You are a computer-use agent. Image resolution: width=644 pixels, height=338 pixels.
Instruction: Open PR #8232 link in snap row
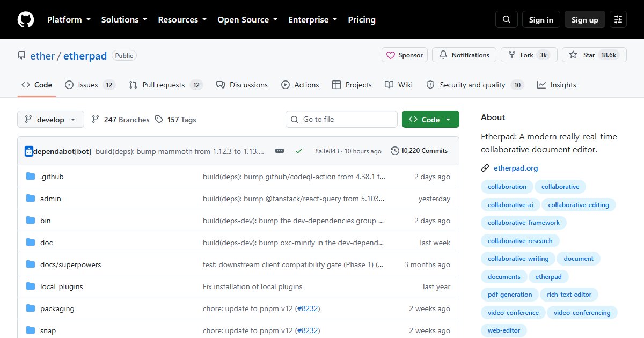pos(308,330)
